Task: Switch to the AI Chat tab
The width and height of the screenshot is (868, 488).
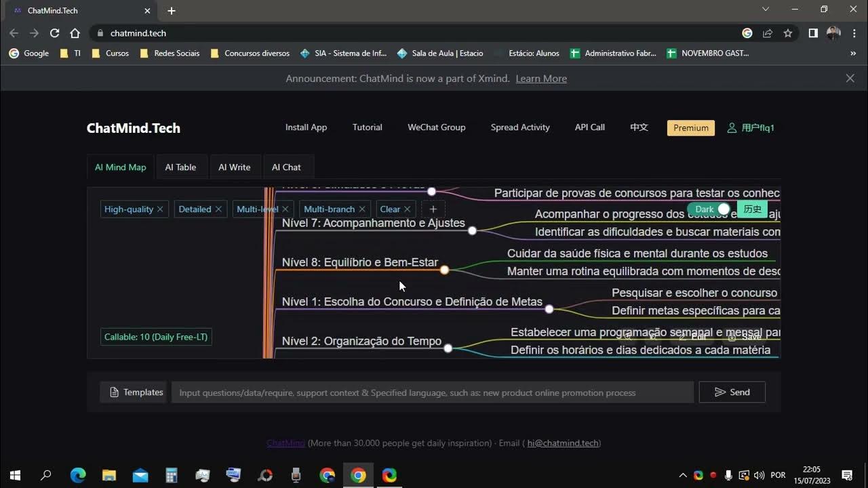Action: click(286, 167)
